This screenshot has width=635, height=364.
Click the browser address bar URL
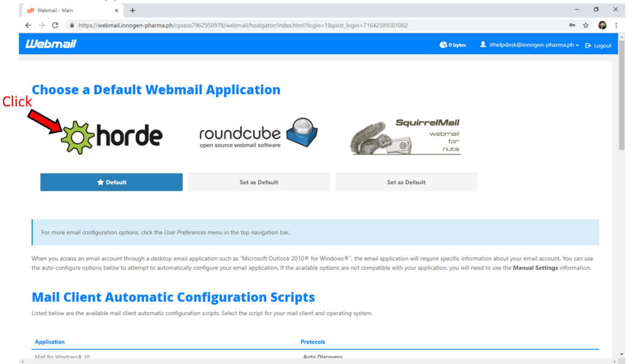(x=243, y=25)
